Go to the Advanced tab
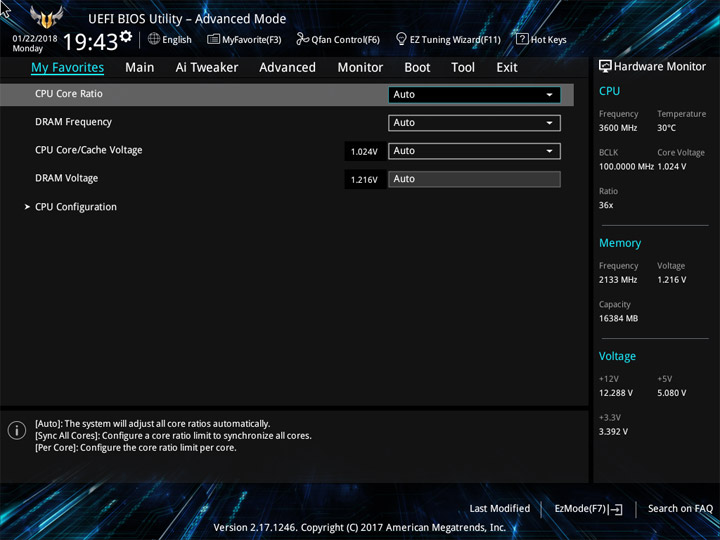 pos(287,68)
